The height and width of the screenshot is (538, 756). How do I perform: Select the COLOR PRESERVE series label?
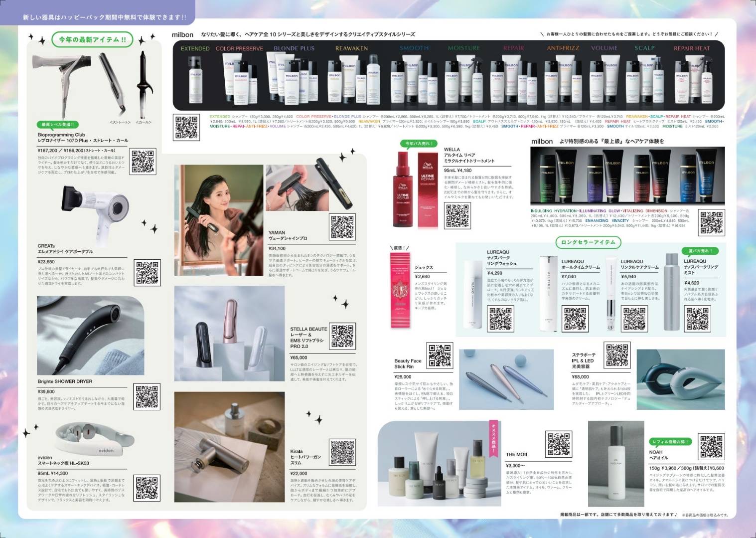click(x=239, y=48)
